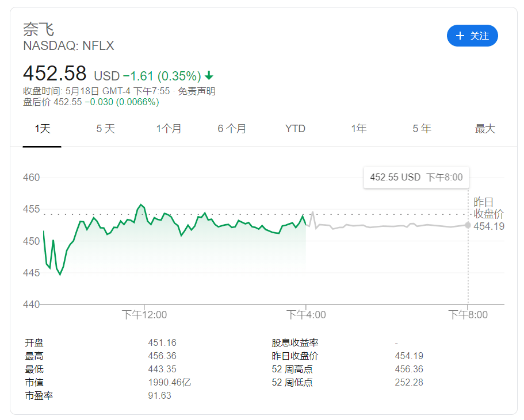
Task: Click the 昨日收盘价 value in stats table
Action: [x=409, y=356]
